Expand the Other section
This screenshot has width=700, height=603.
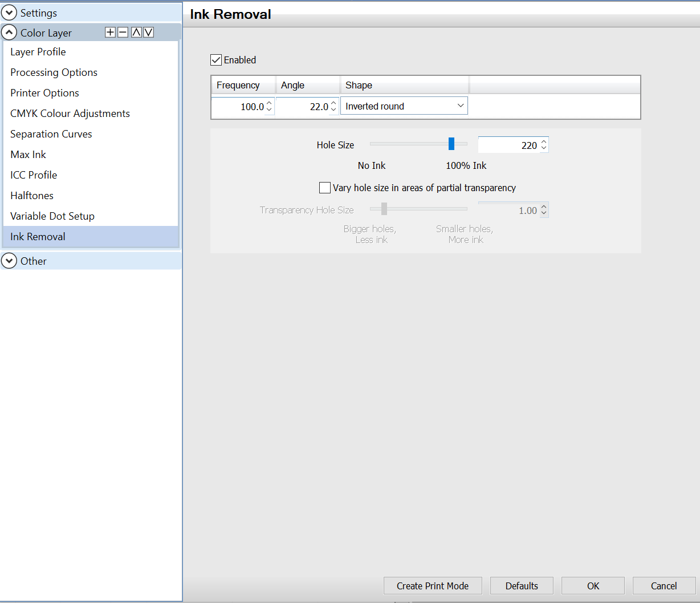(x=9, y=261)
